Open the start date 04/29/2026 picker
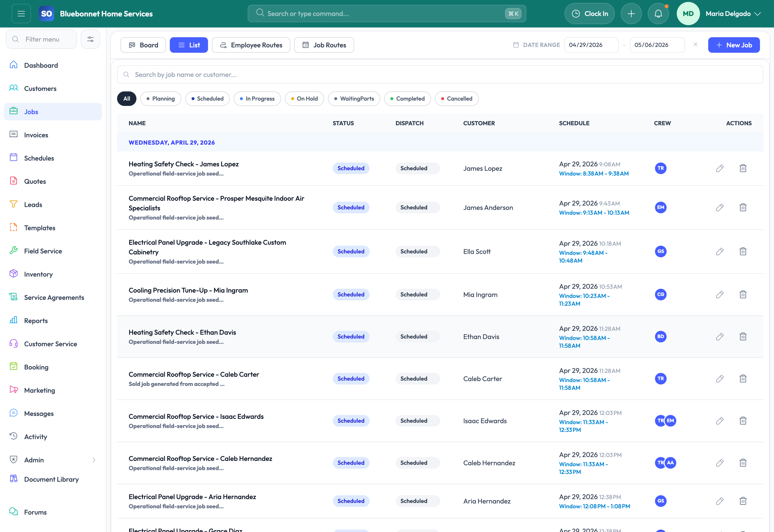The height and width of the screenshot is (532, 774). (591, 45)
